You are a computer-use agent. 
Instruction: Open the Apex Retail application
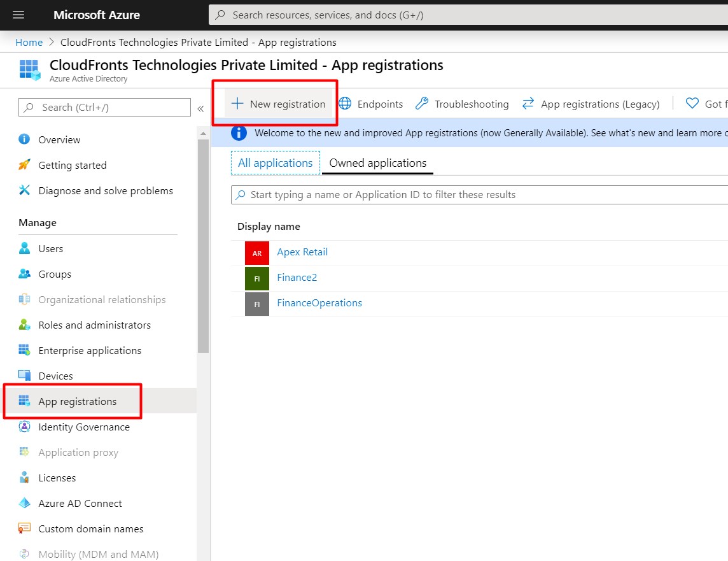[302, 252]
